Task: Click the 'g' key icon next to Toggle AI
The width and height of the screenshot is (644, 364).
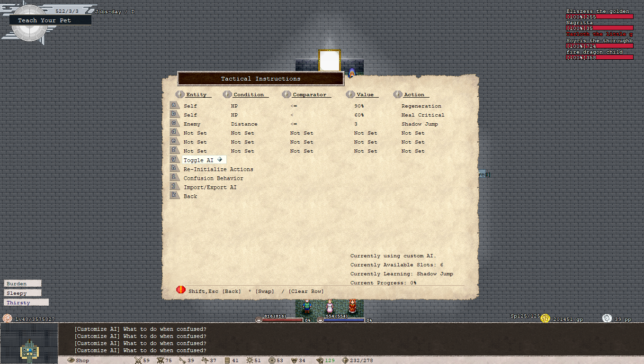Action: pyautogui.click(x=175, y=159)
